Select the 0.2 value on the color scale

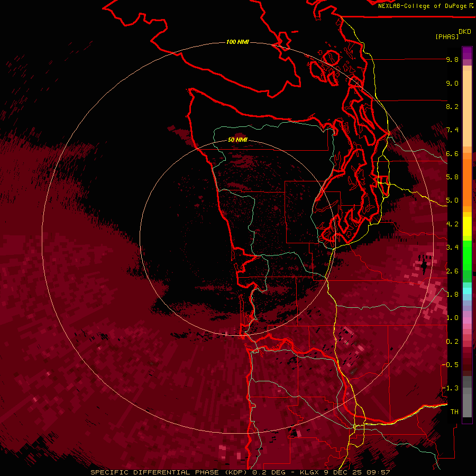[x=452, y=342]
